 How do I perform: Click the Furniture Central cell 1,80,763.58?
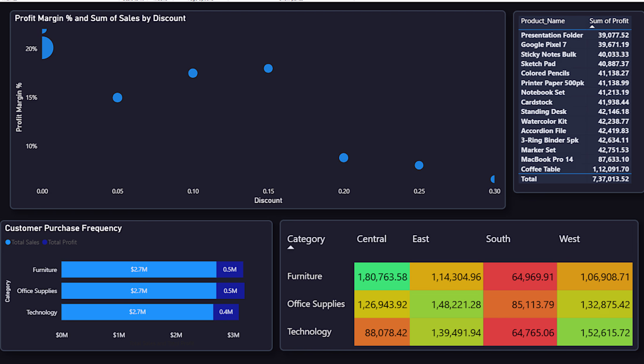(382, 277)
